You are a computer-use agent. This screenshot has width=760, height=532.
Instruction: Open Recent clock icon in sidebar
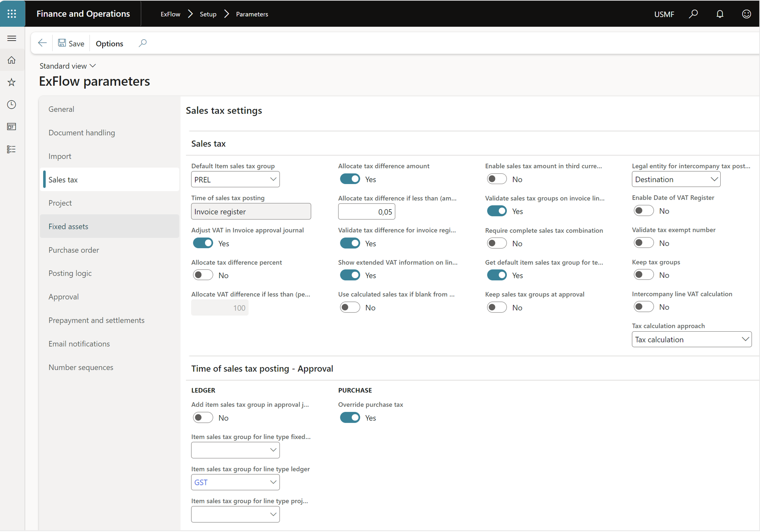[12, 105]
